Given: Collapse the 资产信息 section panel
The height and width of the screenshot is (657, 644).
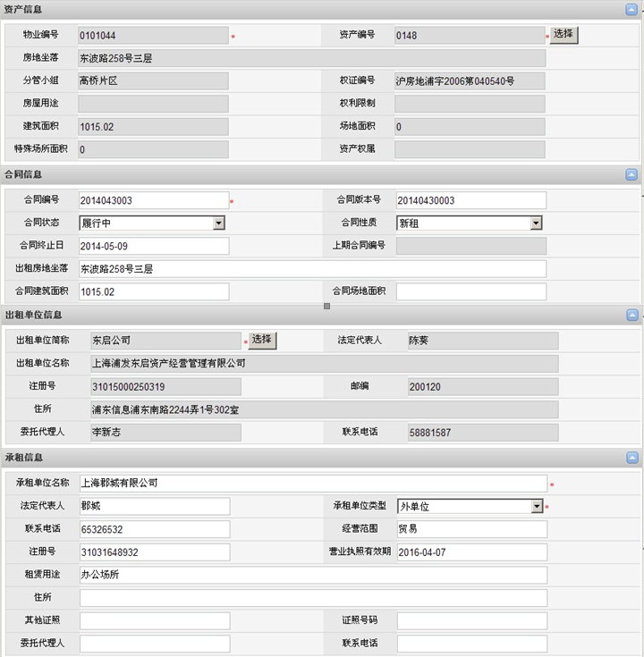Looking at the screenshot, I should (632, 10).
